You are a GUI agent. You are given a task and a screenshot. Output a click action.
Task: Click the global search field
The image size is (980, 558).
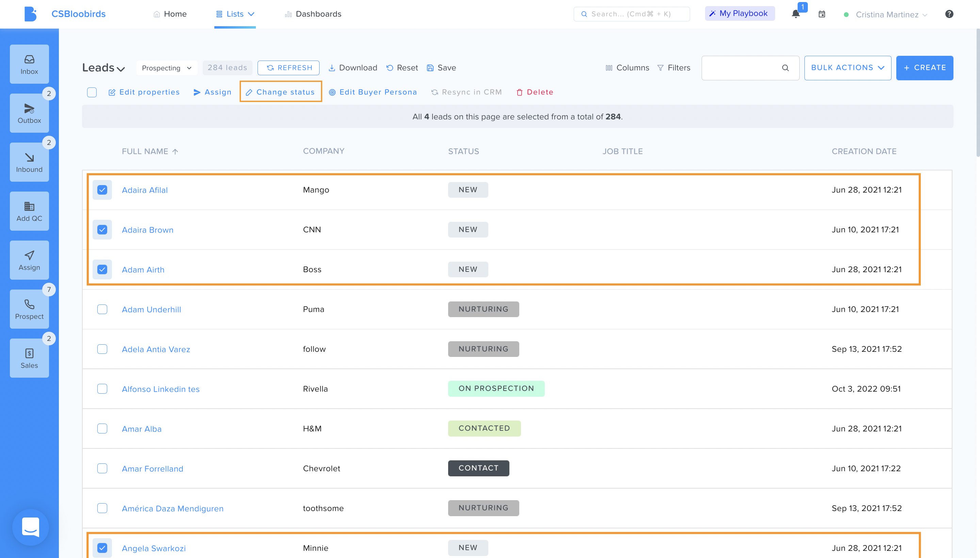[632, 14]
